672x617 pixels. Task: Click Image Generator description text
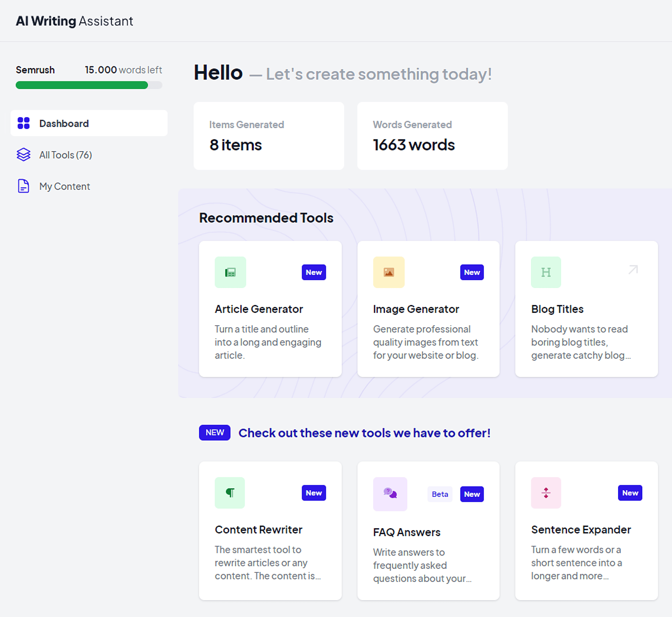coord(426,342)
